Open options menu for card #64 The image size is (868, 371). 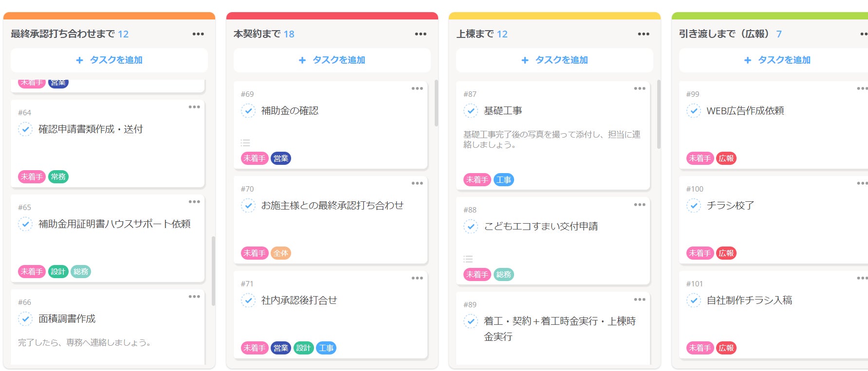(194, 107)
